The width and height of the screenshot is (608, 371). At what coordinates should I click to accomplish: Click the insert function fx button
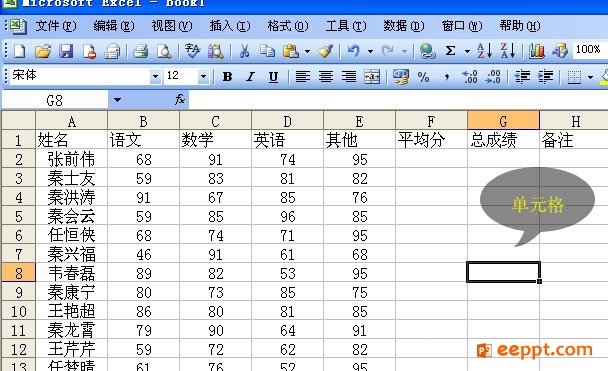(x=180, y=100)
